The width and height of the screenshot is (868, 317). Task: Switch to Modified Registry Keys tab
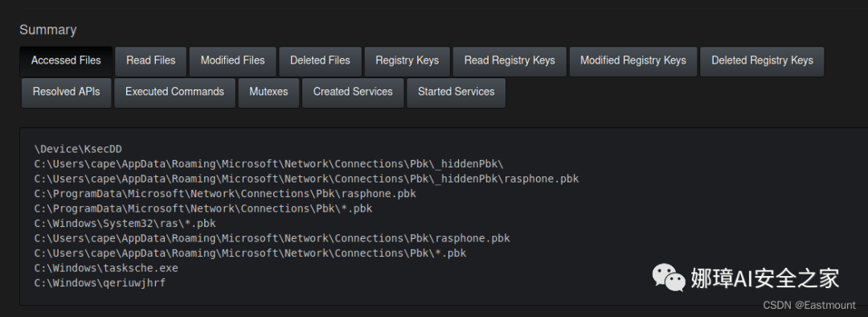pyautogui.click(x=633, y=61)
